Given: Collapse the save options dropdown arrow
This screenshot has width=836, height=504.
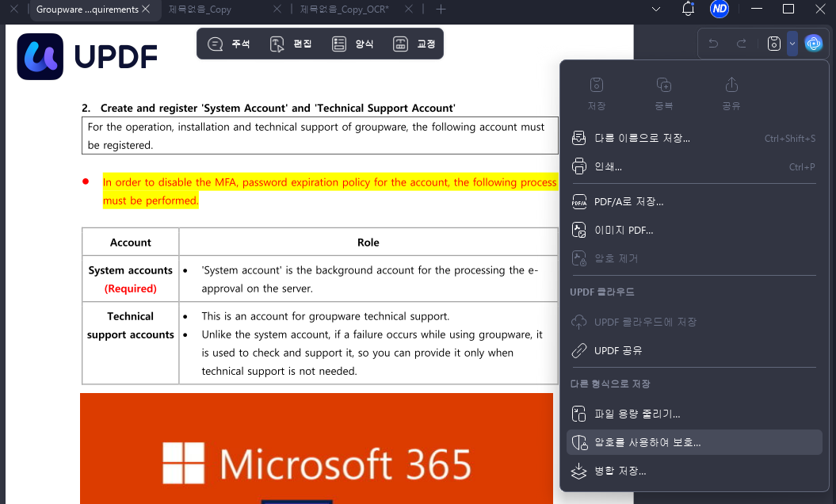Looking at the screenshot, I should pyautogui.click(x=792, y=44).
